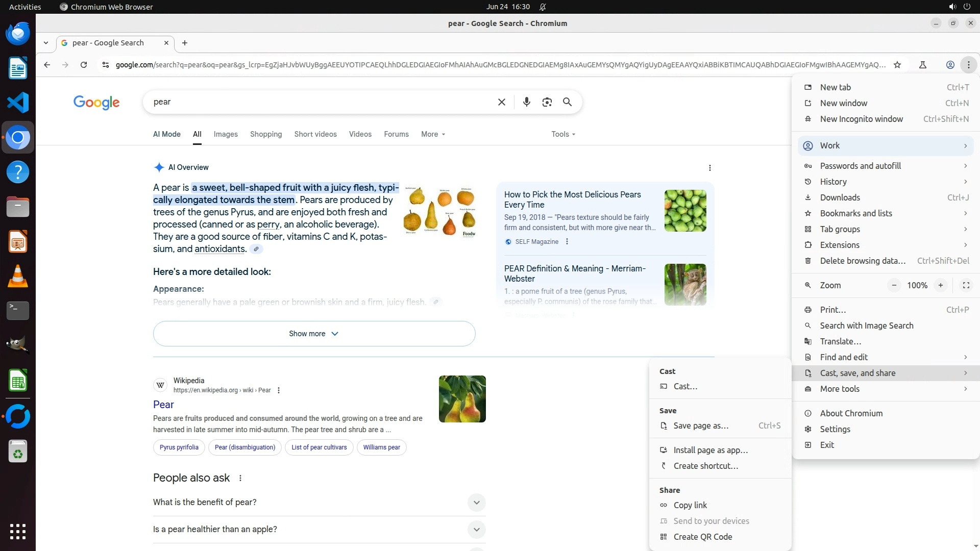Viewport: 980px width, 551px height.
Task: Expand "What is the benefit of pear?"
Action: coord(476,503)
